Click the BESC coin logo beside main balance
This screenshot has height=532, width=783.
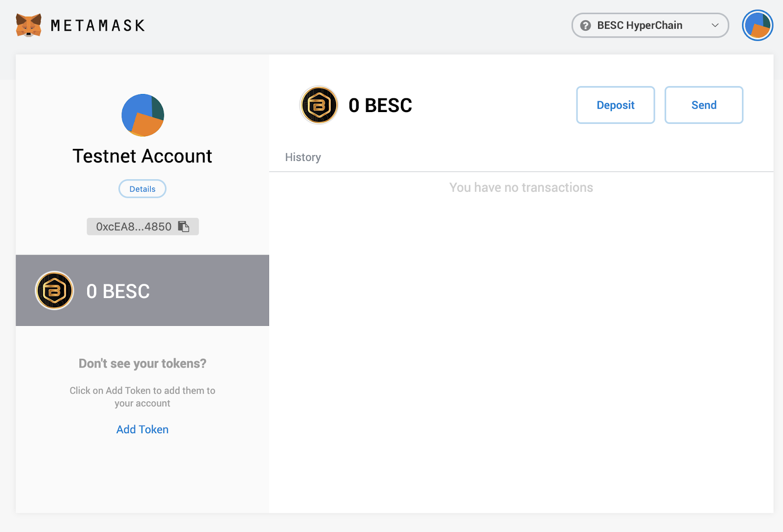click(x=319, y=105)
